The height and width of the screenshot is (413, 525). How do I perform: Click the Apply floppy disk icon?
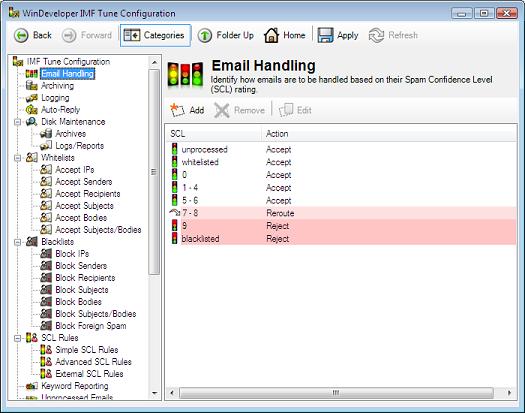(325, 35)
